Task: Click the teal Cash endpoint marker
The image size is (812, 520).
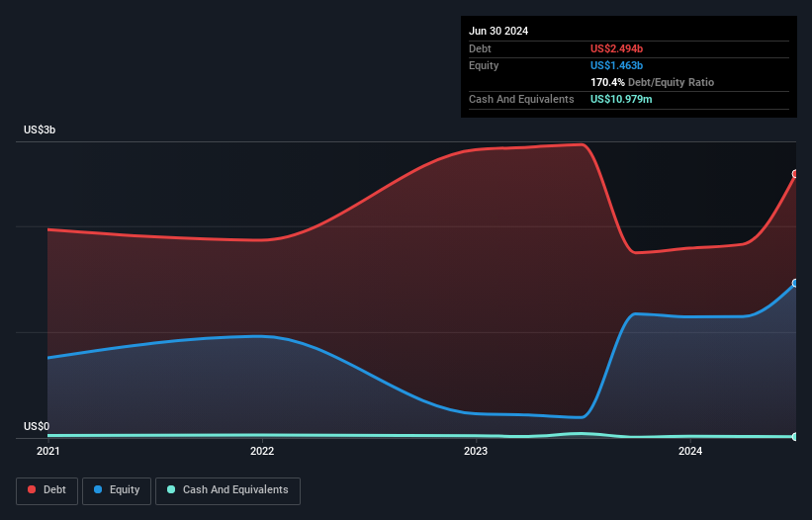Action: (x=795, y=437)
